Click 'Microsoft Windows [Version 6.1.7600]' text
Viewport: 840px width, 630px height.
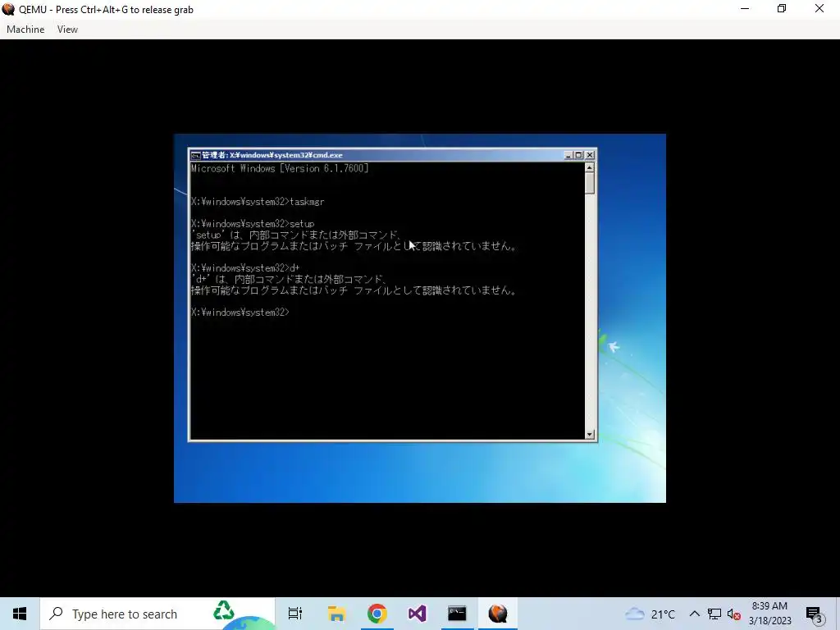click(x=280, y=169)
